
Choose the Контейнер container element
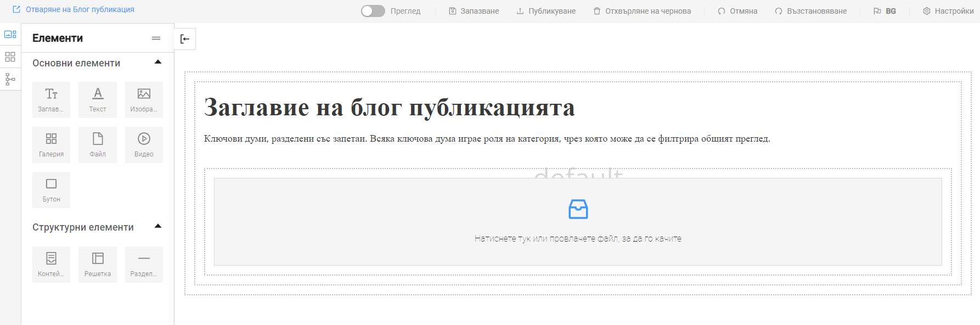51,264
